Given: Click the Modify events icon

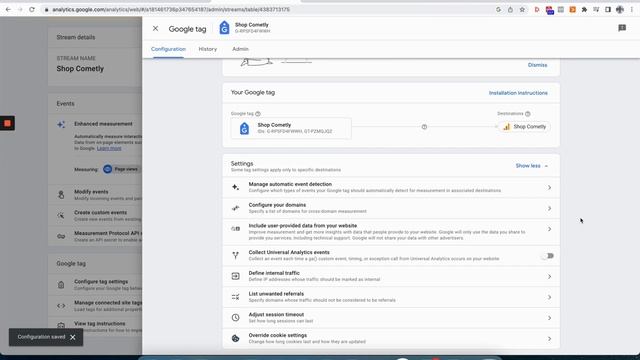Looking at the screenshot, I should [x=61, y=195].
